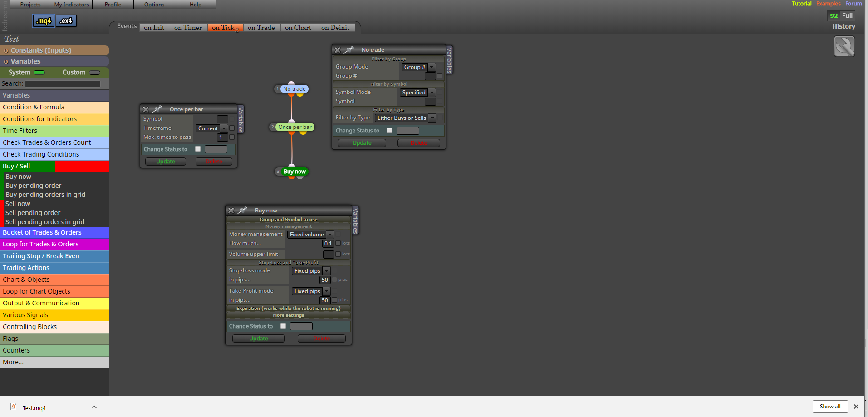Viewport: 868px width, 417px height.
Task: Open the Options menu
Action: [x=154, y=5]
